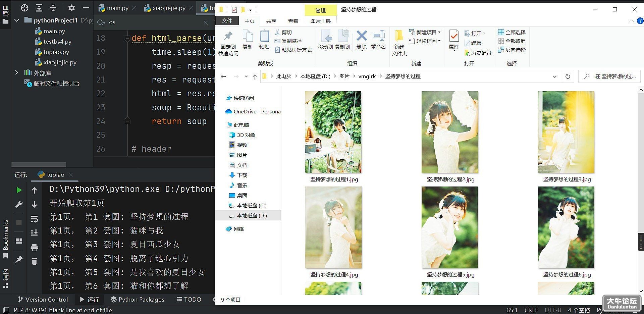The image size is (644, 314).
Task: Click scroll-to-end icon in run console
Action: coord(34,232)
